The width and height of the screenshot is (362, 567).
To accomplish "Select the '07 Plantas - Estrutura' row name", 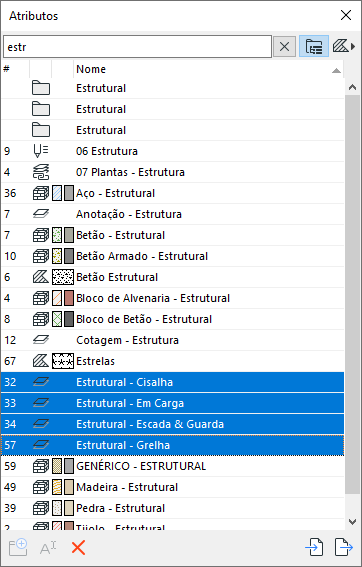I will 130,172.
